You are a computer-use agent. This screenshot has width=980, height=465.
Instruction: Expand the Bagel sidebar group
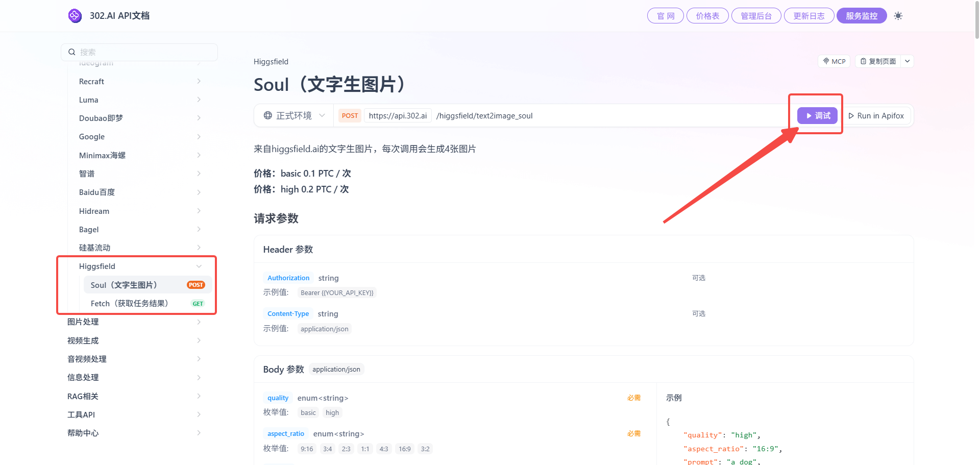click(x=140, y=230)
